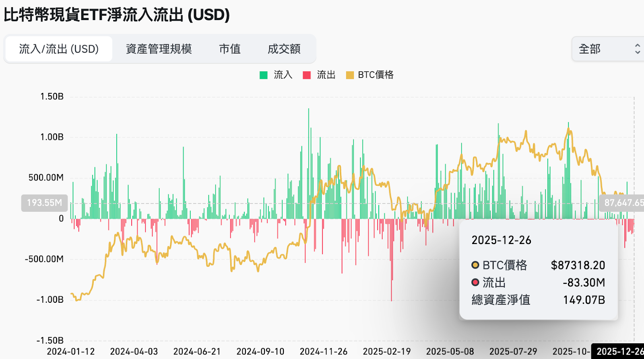Toggle the 流入 legend series

tap(276, 75)
